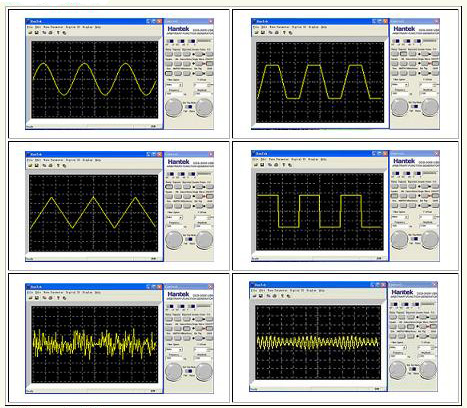
Task: Open the wave type dropdown in the square wave panel
Action: click(400, 217)
